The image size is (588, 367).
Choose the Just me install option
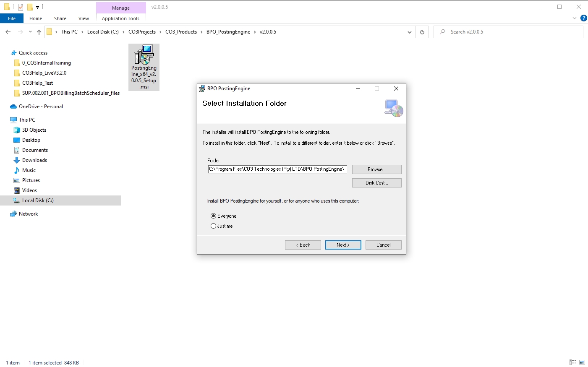222,226
